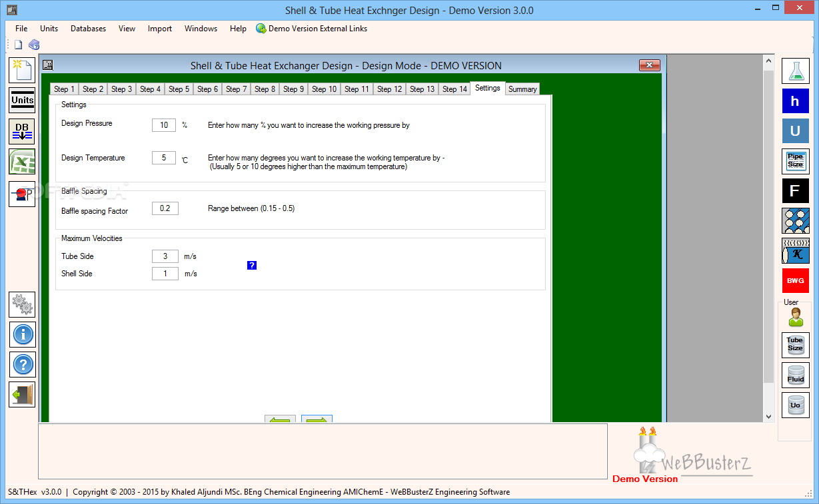Switch to the Step 14 tab
Viewport: 819px width, 504px height.
pyautogui.click(x=454, y=89)
